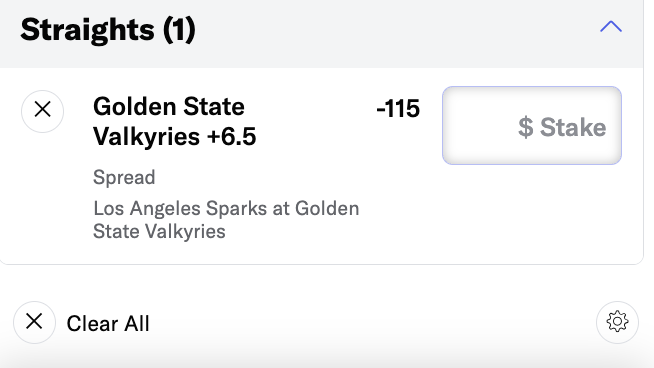
Task: Click the circled X left of Clear All
Action: coord(34,322)
